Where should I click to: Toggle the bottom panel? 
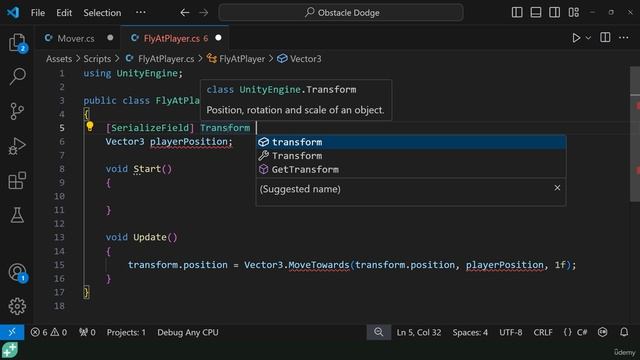point(536,12)
